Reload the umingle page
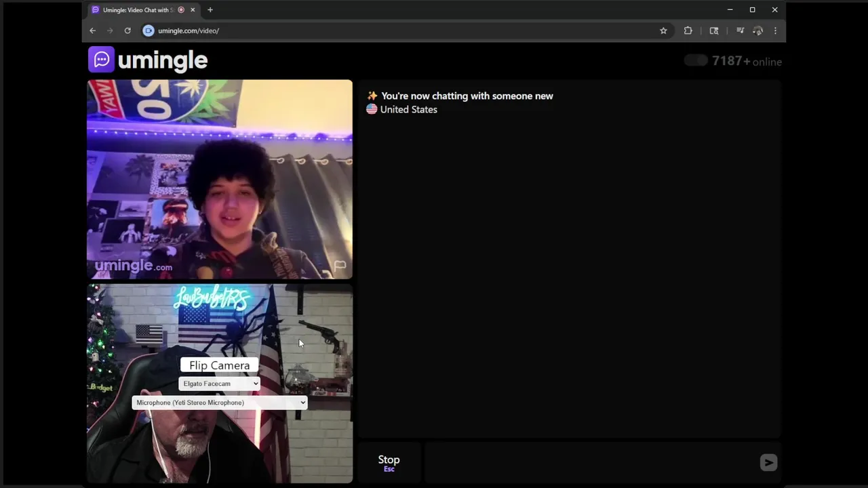Screen dimensions: 868x488 point(127,30)
